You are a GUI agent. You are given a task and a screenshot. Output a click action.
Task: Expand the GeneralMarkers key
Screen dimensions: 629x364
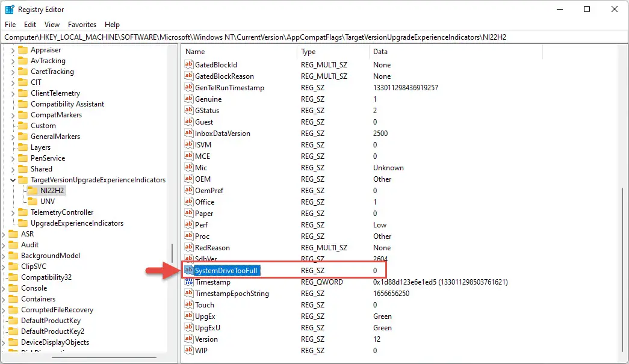pyautogui.click(x=13, y=137)
